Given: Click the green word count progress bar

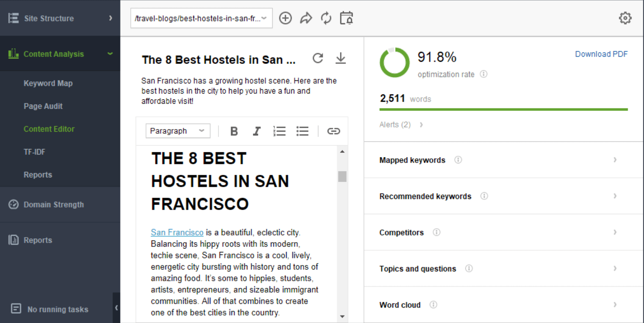Looking at the screenshot, I should (503, 109).
